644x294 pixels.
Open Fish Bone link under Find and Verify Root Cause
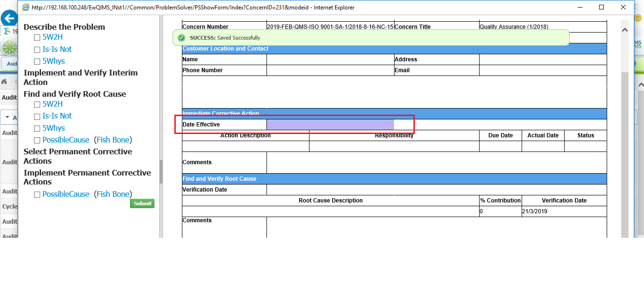pos(113,140)
